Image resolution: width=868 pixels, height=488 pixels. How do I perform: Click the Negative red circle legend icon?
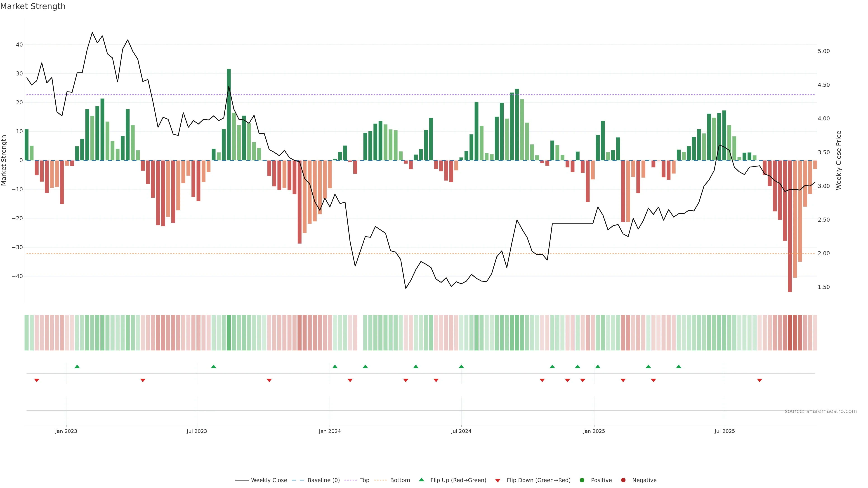tap(623, 480)
